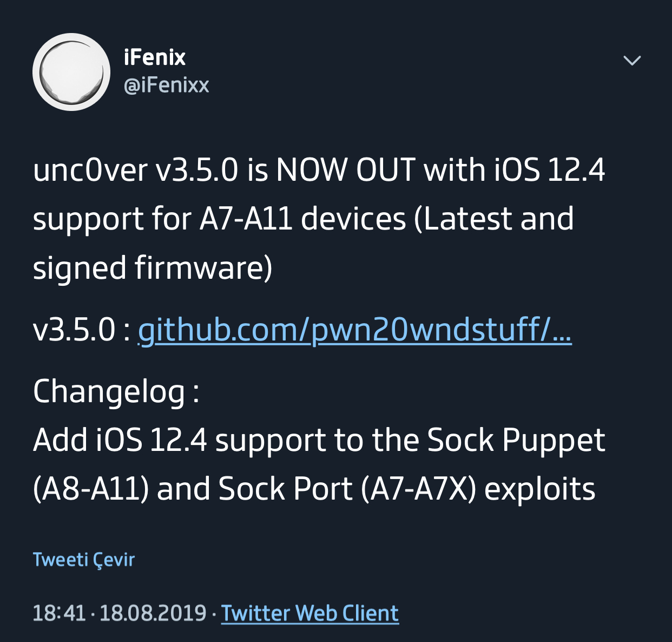Click the word 'exploits' in tweet
Image resolution: width=672 pixels, height=642 pixels.
point(540,489)
